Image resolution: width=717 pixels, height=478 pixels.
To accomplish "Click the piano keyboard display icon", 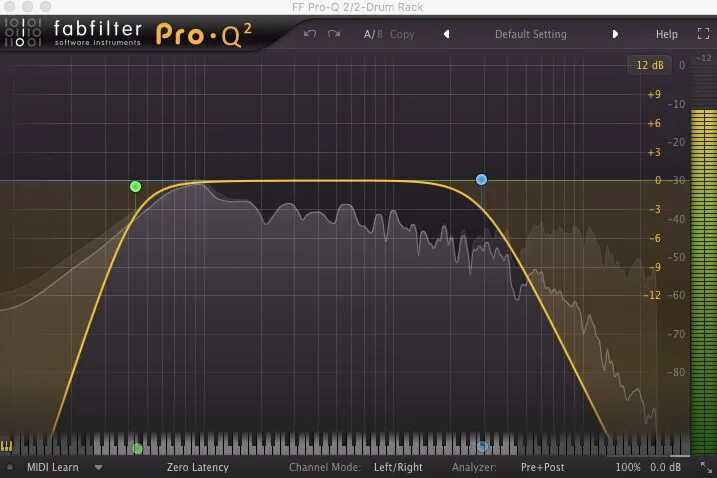I will [7, 446].
